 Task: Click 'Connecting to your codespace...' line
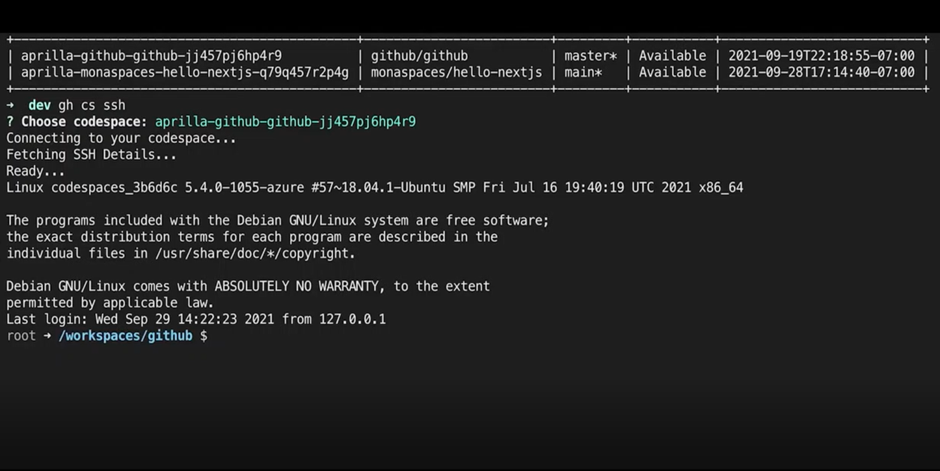(121, 138)
